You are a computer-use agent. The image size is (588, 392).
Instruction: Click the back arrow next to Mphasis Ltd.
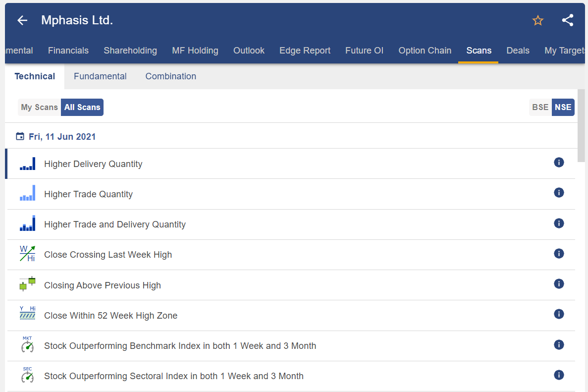tap(22, 20)
